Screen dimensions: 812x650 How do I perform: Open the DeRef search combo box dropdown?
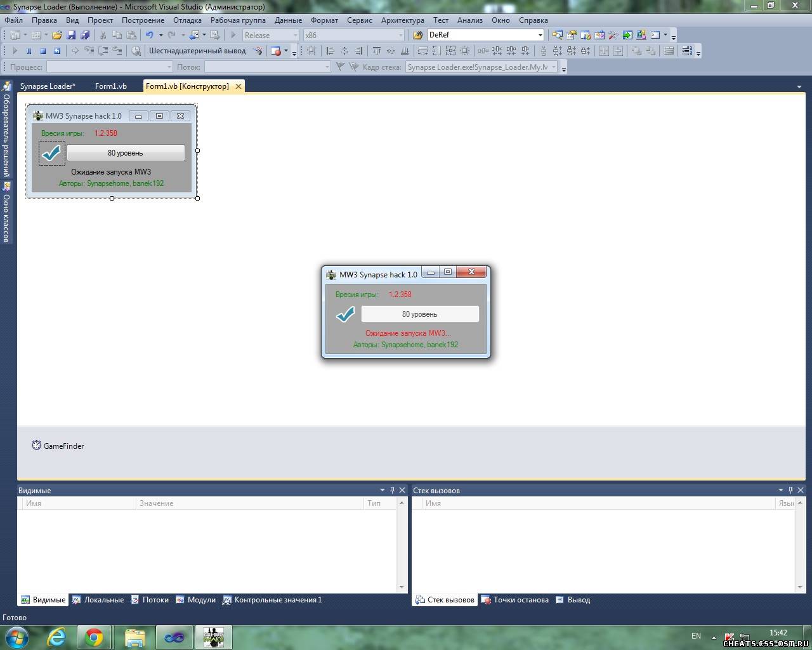click(540, 36)
